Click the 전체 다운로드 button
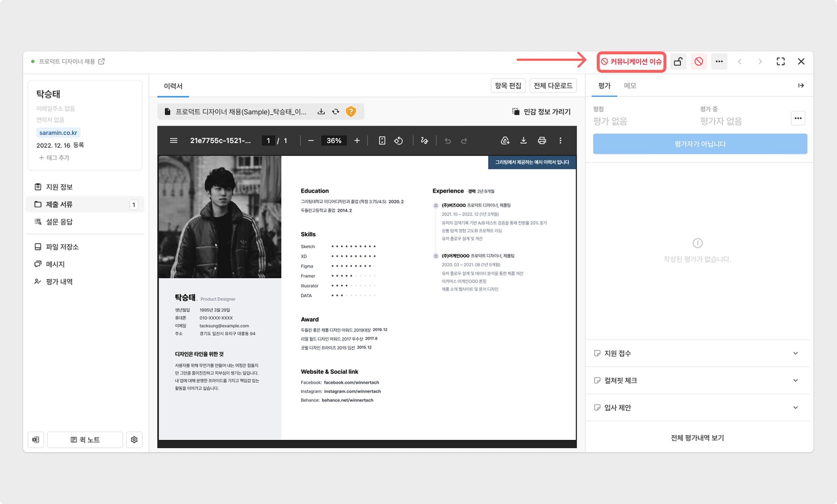 click(553, 85)
